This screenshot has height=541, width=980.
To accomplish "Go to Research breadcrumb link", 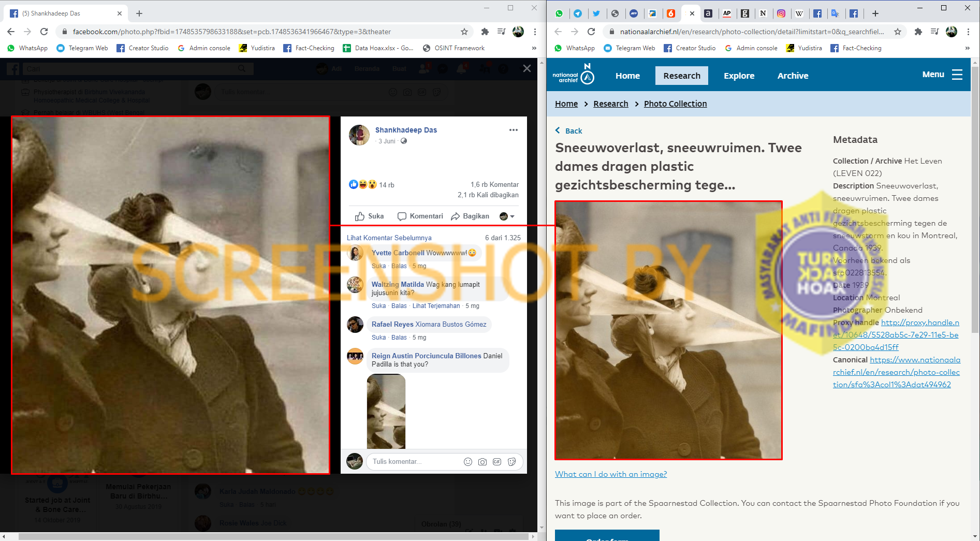I will click(x=610, y=104).
